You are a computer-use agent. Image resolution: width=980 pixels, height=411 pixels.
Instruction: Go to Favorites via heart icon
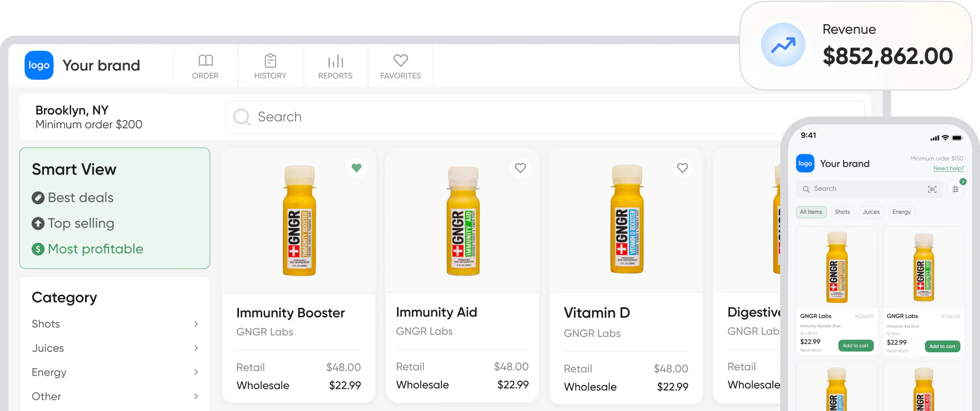point(400,60)
